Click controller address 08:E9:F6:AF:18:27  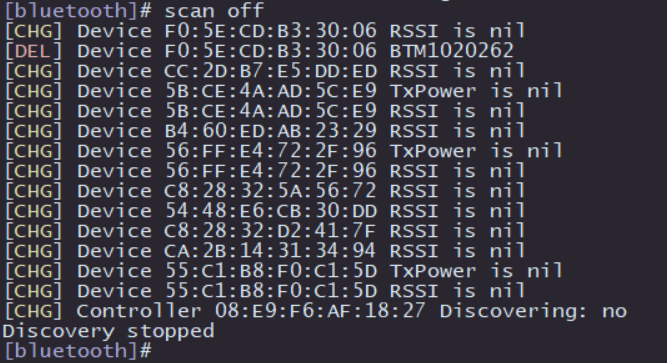[320, 311]
